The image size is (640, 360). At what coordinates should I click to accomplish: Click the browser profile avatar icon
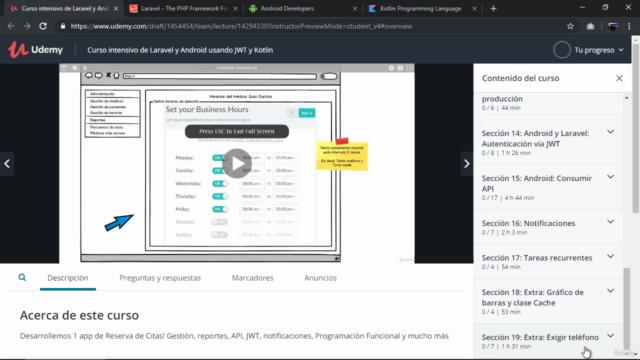pos(612,26)
